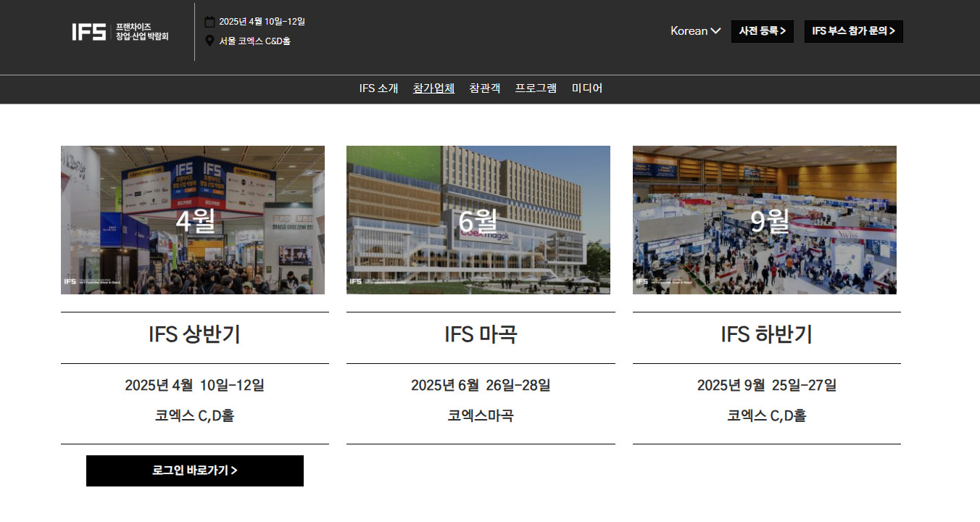Screen dimensions: 980x522
Task: Select the 9월 exhibition hall thumbnail
Action: point(765,220)
